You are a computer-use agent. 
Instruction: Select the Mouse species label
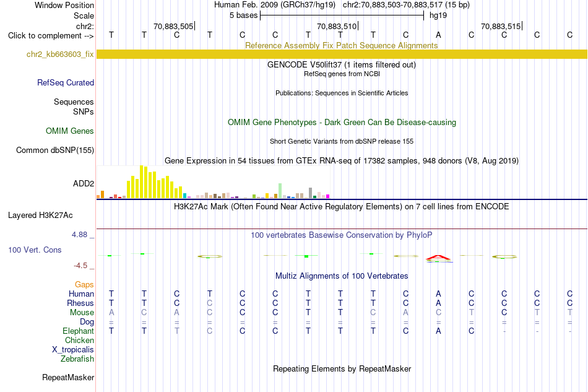point(82,313)
